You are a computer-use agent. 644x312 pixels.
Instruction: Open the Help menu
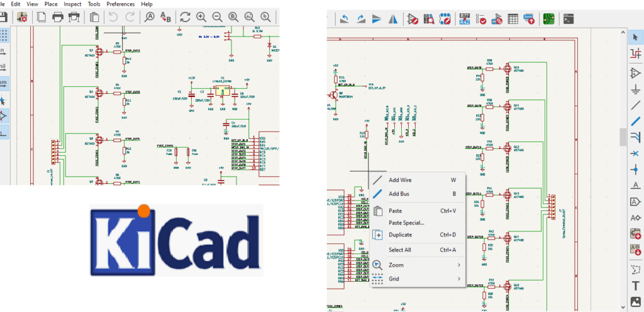[147, 4]
